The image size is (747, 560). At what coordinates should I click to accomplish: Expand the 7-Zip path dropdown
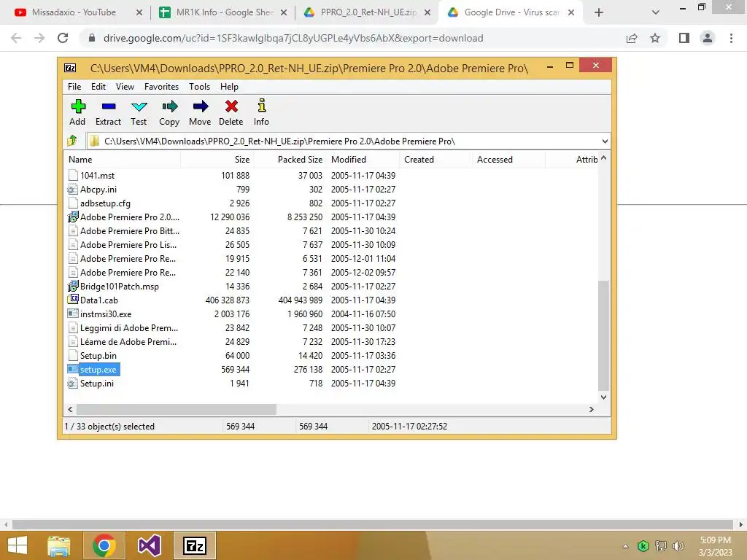(605, 141)
